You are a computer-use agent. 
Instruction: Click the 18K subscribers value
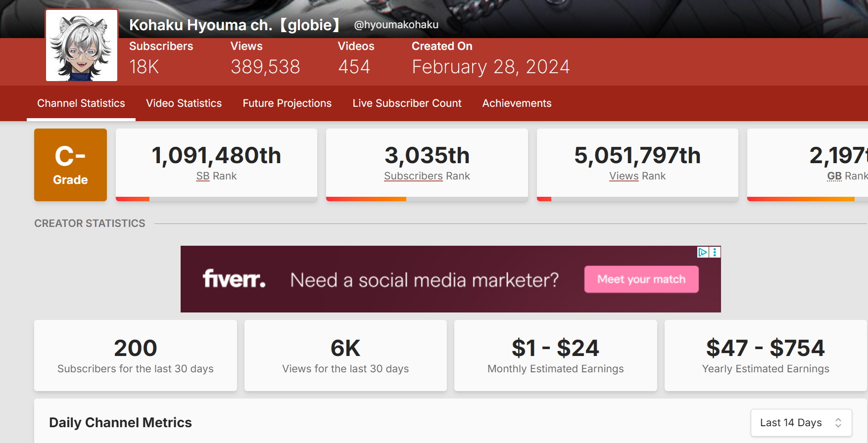click(x=144, y=67)
